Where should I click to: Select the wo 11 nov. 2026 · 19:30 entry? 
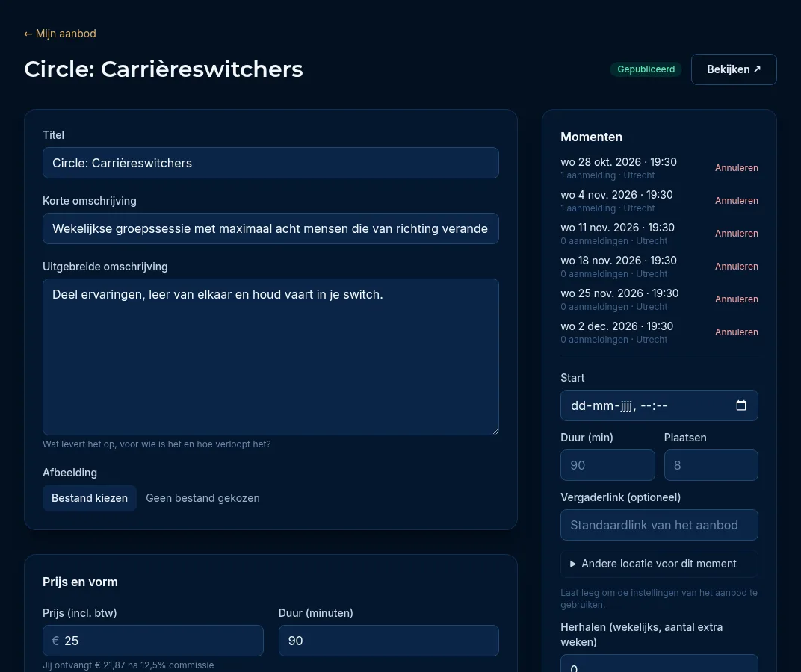618,228
